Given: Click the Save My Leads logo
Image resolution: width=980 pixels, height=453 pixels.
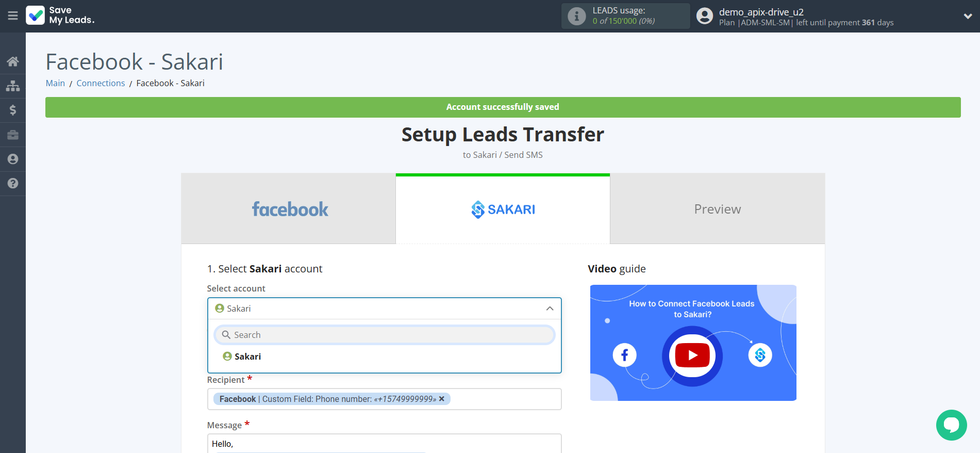Looking at the screenshot, I should pyautogui.click(x=60, y=15).
